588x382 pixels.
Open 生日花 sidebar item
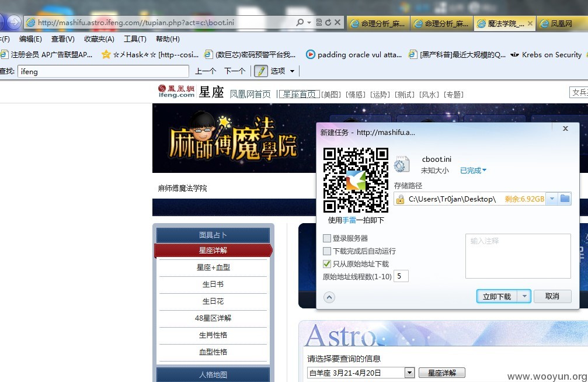point(213,301)
